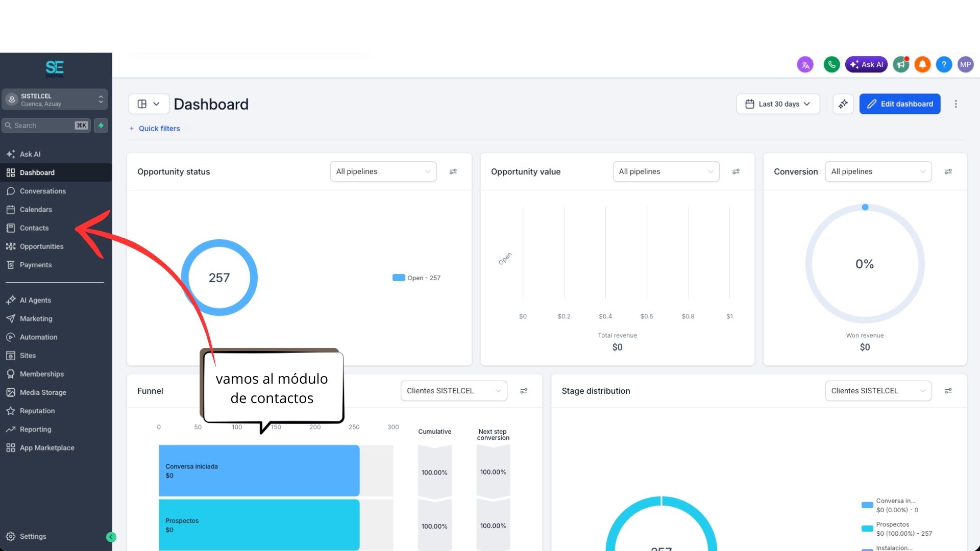Viewport: 980px width, 551px height.
Task: Click the language translate icon in header
Action: (x=805, y=65)
